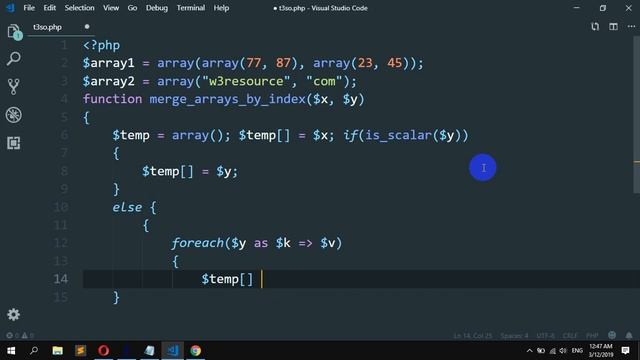
Task: Open the Go menu
Action: pyautogui.click(x=132, y=8)
